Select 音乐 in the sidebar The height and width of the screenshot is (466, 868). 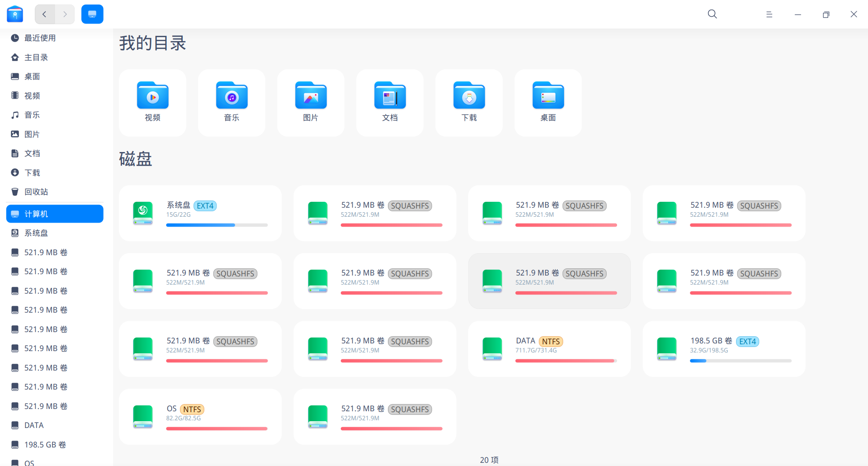click(55, 115)
